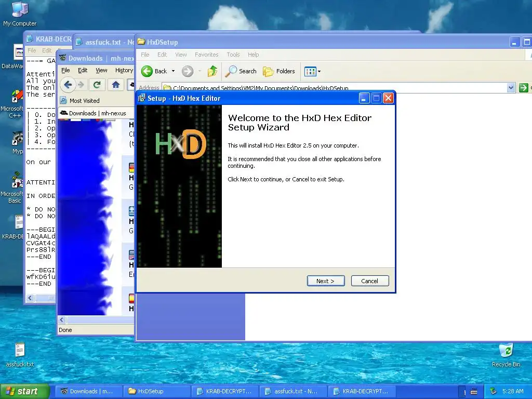Viewport: 532px width, 399px height.
Task: Minimize the HxDSetup explorer window
Action: [x=514, y=43]
